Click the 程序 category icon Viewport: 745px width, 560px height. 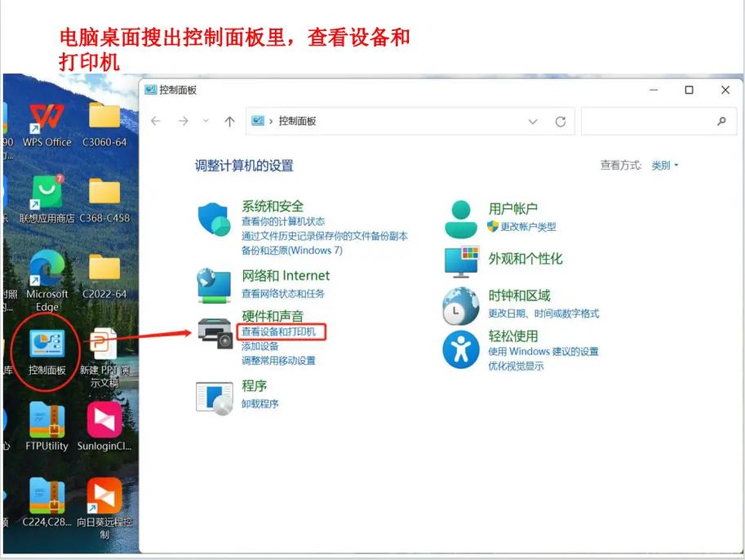(215, 398)
